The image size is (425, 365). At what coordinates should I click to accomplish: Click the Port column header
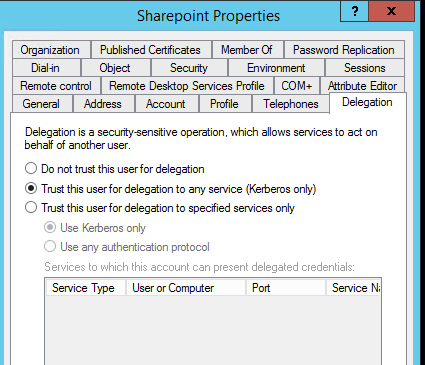coord(286,288)
